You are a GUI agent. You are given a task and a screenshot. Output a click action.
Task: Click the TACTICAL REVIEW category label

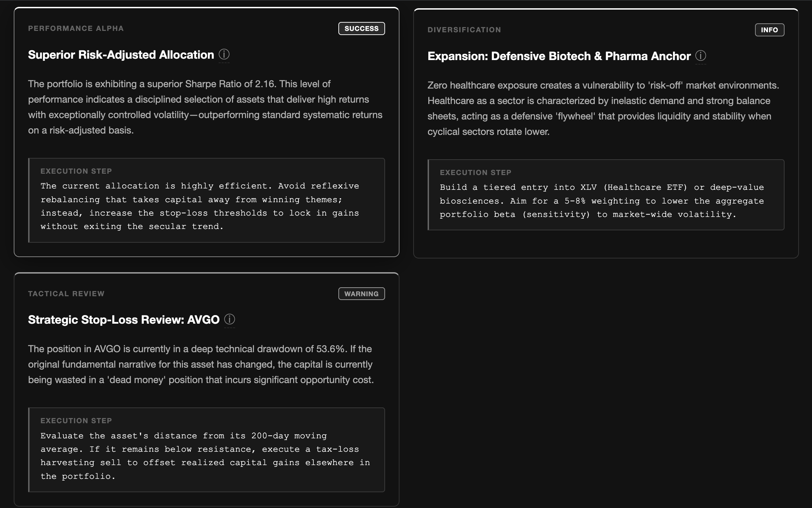click(x=66, y=294)
